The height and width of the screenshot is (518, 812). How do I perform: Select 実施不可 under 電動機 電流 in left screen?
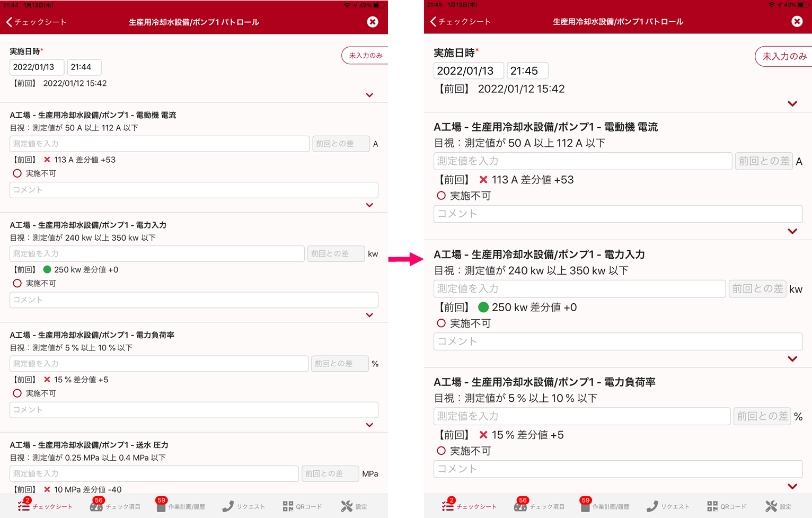coord(17,173)
